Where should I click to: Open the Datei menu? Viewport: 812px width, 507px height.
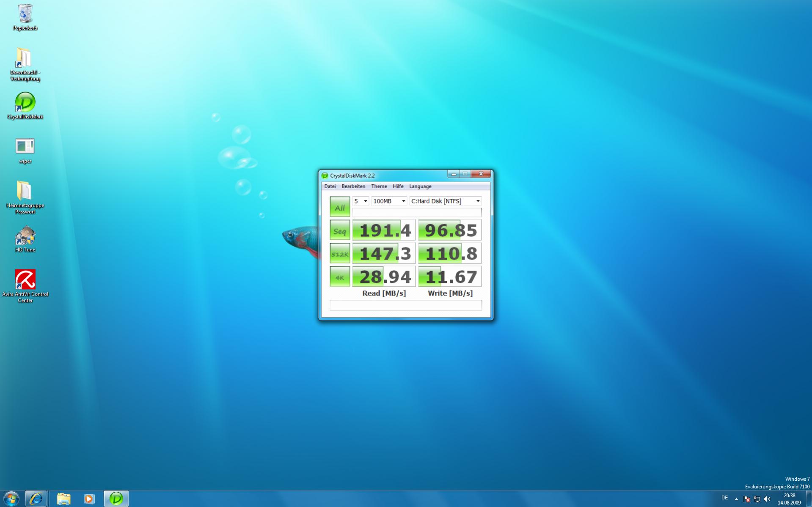330,186
